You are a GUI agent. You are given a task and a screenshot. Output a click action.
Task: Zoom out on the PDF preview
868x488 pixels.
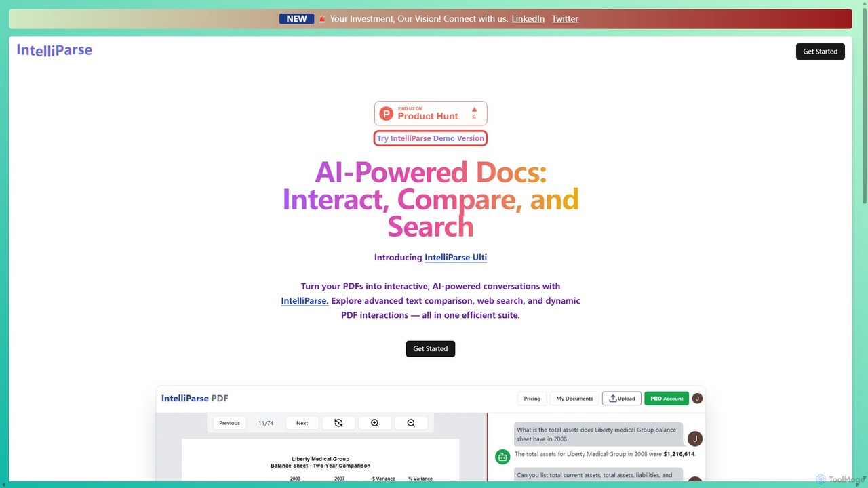tap(411, 423)
